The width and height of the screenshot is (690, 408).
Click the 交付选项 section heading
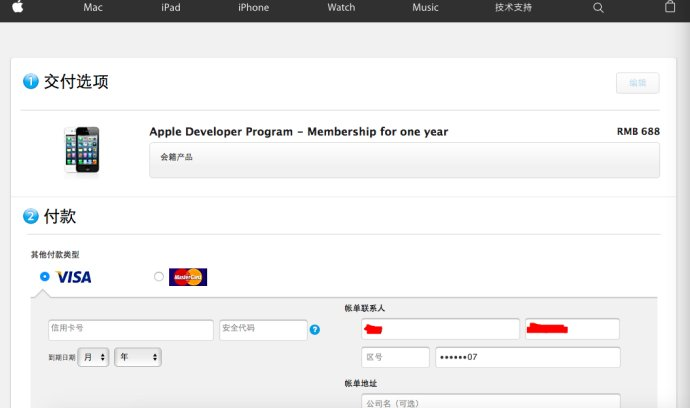point(76,82)
